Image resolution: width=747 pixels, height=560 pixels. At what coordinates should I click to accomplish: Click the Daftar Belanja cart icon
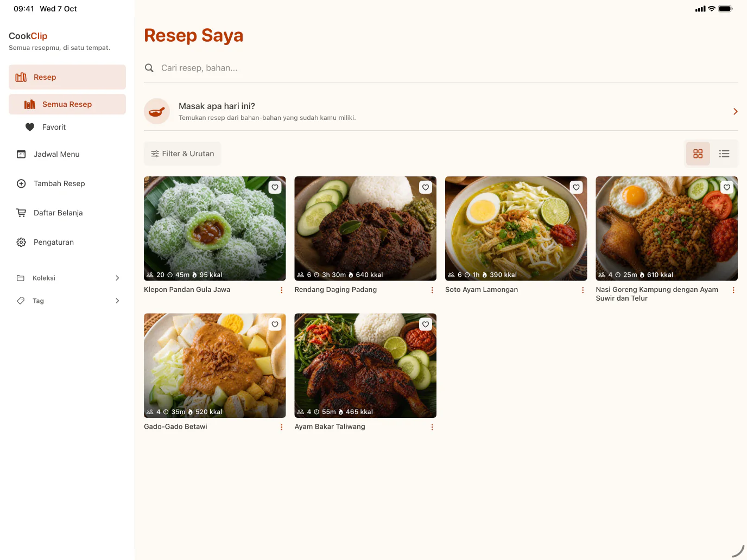click(x=21, y=213)
